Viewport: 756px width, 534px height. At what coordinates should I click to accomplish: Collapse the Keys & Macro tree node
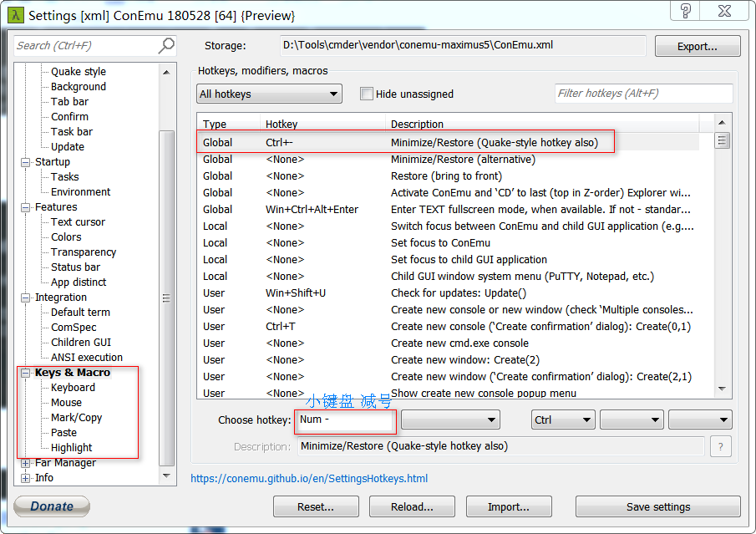click(x=26, y=373)
